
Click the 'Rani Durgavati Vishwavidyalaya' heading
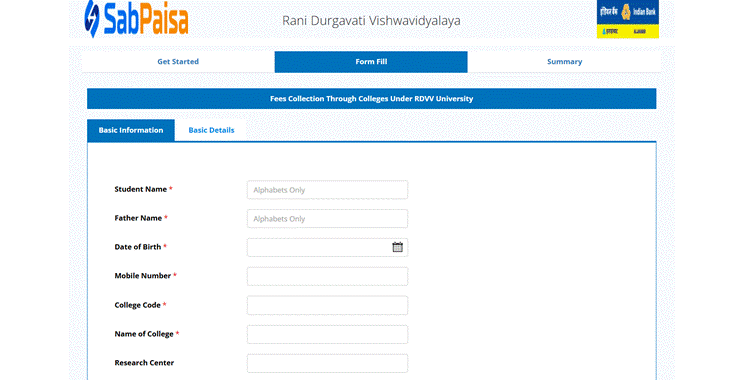[x=371, y=21]
